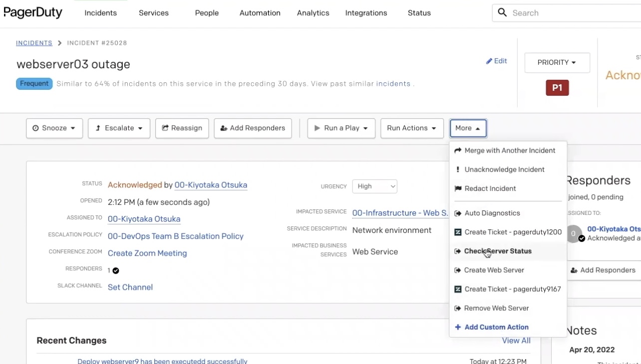Click Create Ticket - pagerduty1200
The image size is (641, 364).
click(513, 232)
